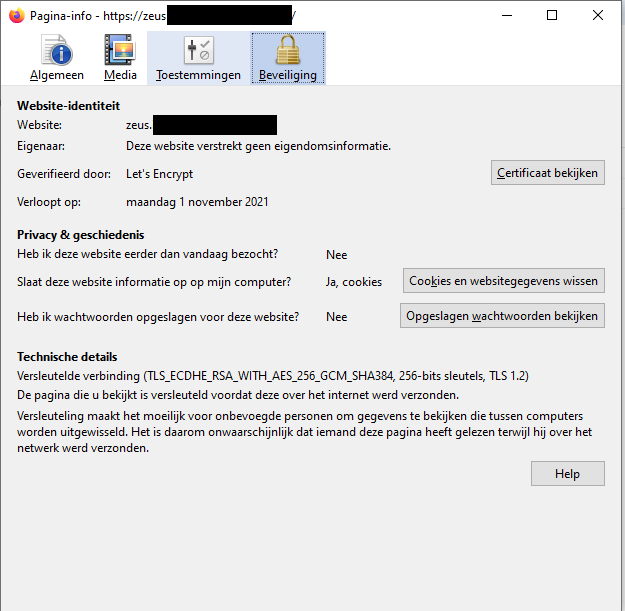Select the Let's Encrypt verifier text
The width and height of the screenshot is (625, 611).
pyautogui.click(x=159, y=174)
